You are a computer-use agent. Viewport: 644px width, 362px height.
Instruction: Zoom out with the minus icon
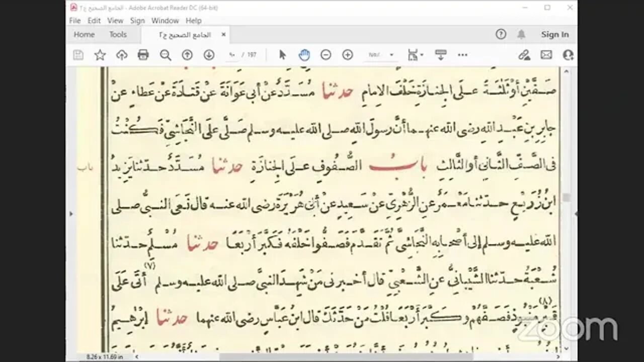click(x=326, y=55)
